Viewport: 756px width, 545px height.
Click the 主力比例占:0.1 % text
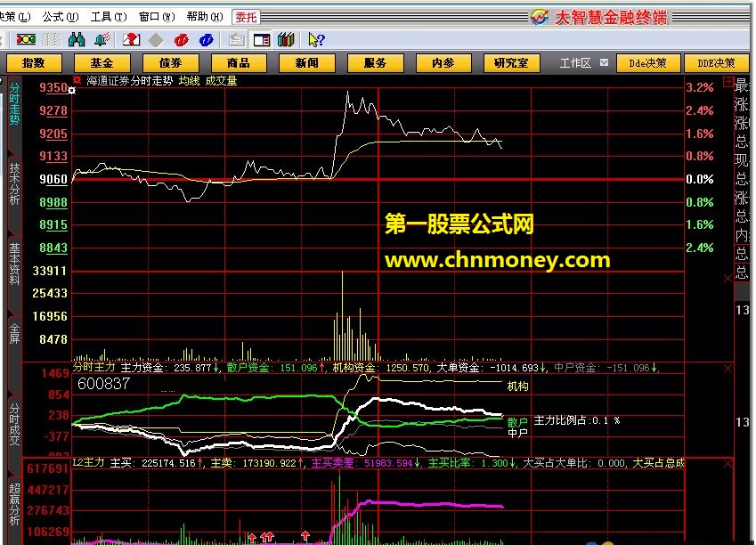click(x=577, y=420)
